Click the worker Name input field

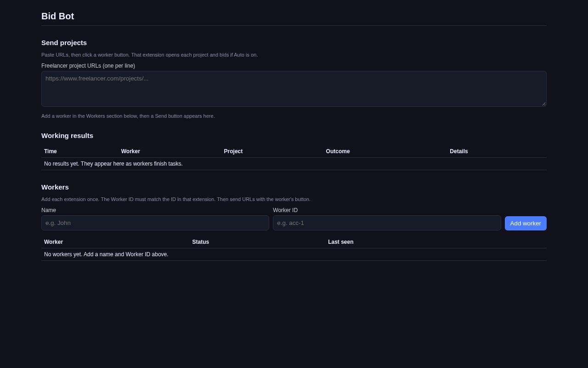tap(155, 223)
